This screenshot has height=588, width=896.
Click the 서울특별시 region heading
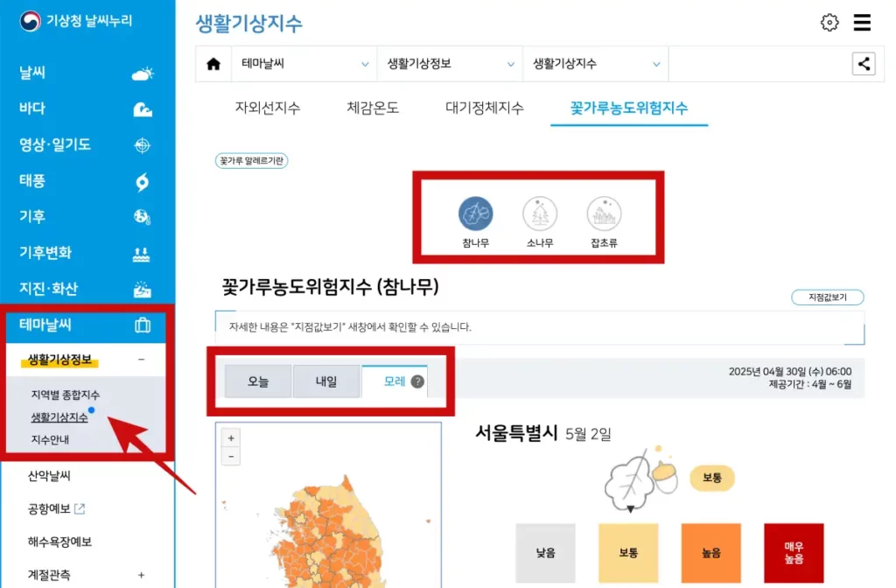tap(516, 432)
